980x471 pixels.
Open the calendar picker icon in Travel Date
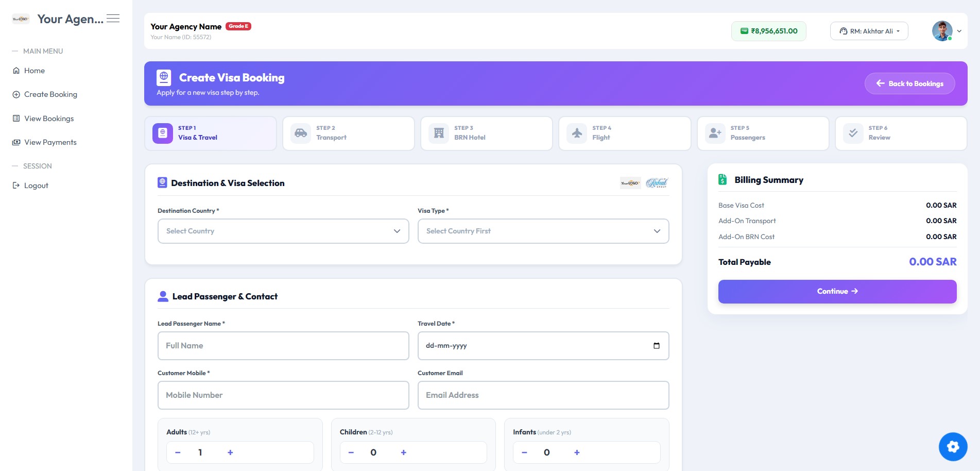656,346
